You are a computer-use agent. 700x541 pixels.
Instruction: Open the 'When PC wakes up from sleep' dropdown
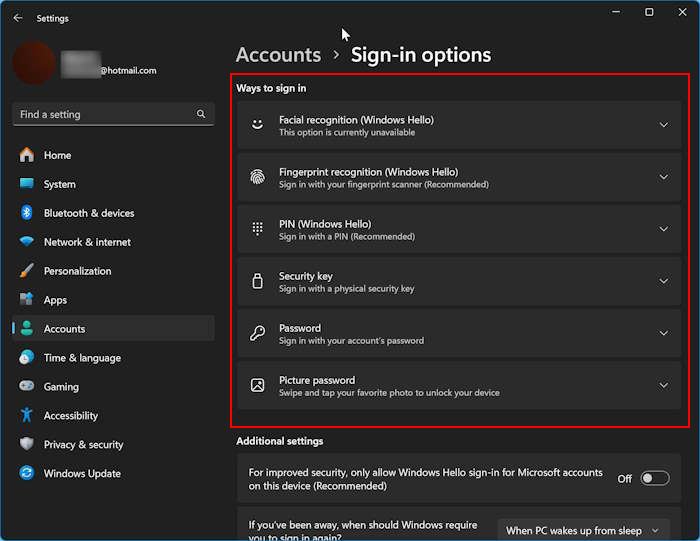coord(583,530)
